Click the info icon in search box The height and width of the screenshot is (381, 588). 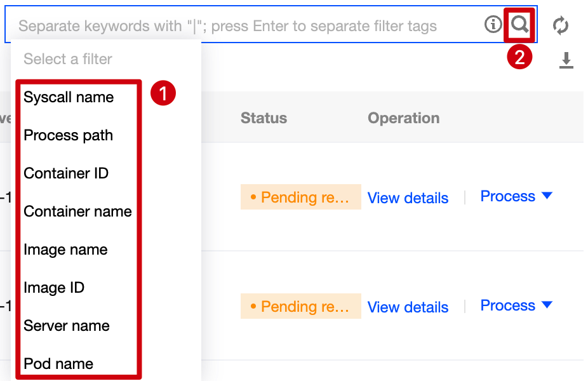(x=493, y=25)
